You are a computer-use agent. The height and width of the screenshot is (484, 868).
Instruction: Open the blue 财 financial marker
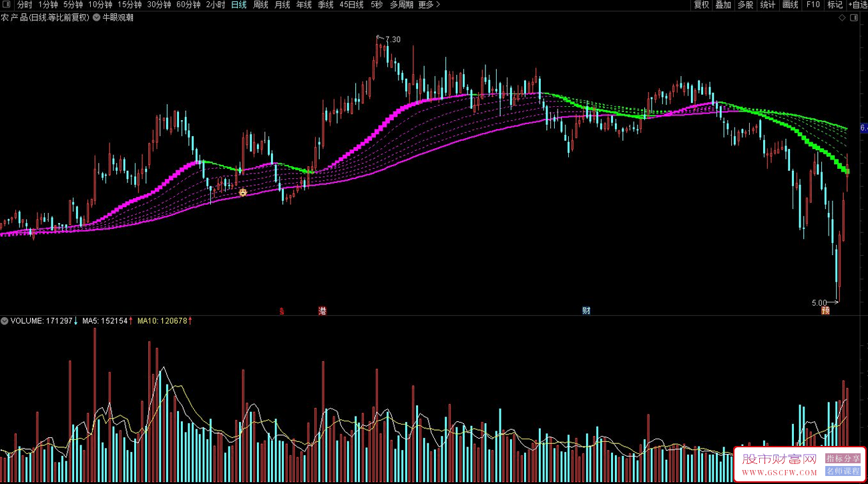pos(586,310)
